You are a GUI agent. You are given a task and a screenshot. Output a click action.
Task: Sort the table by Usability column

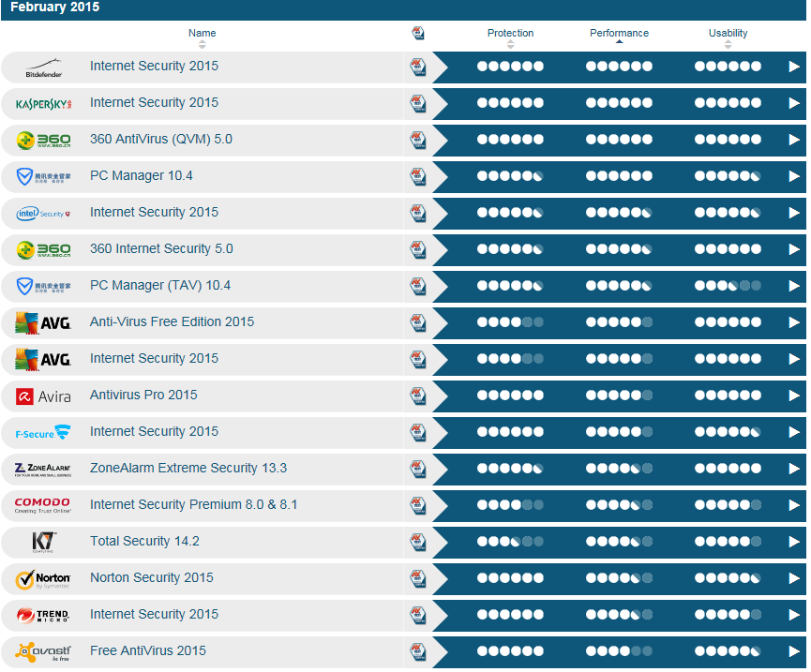(728, 37)
